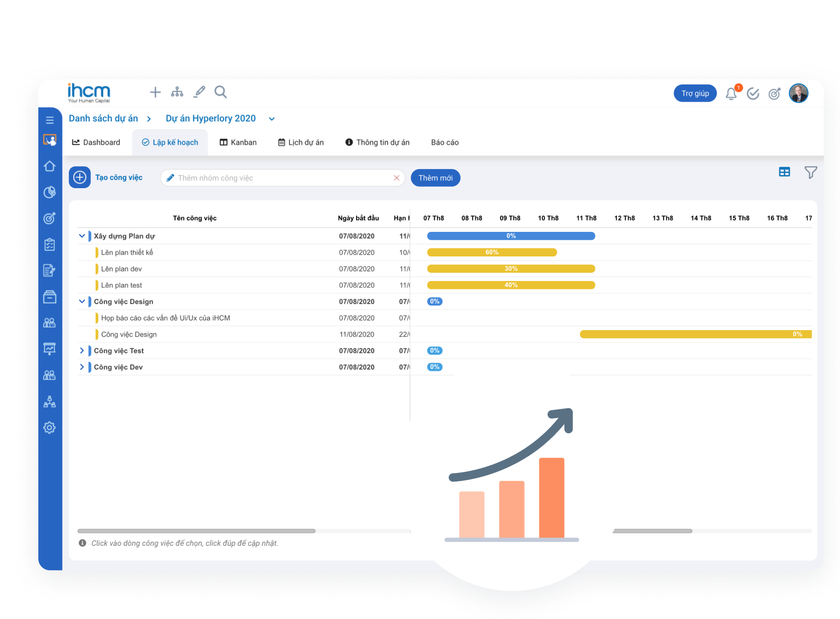Click the Thêm mới button
This screenshot has width=840, height=619.
(x=436, y=178)
